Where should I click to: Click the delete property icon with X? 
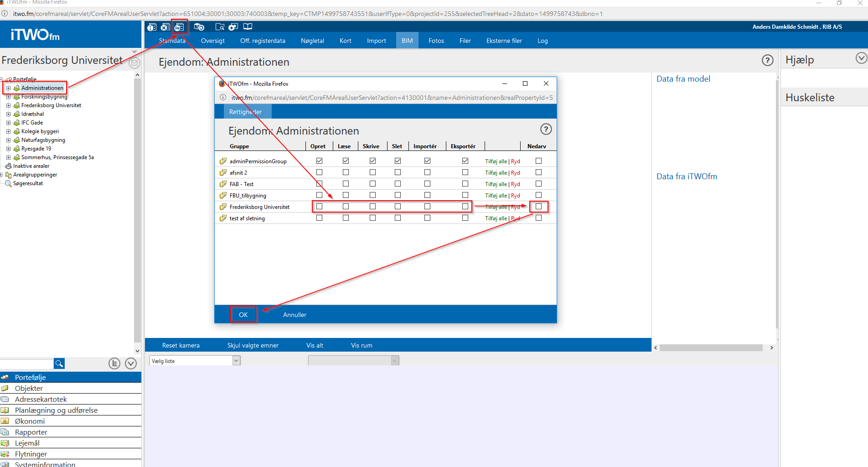165,27
